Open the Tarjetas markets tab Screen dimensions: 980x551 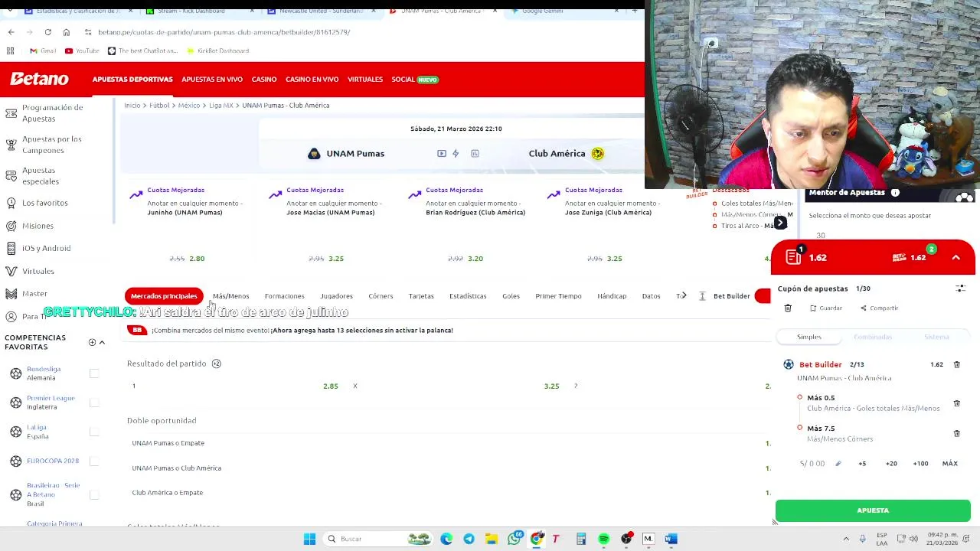[421, 296]
